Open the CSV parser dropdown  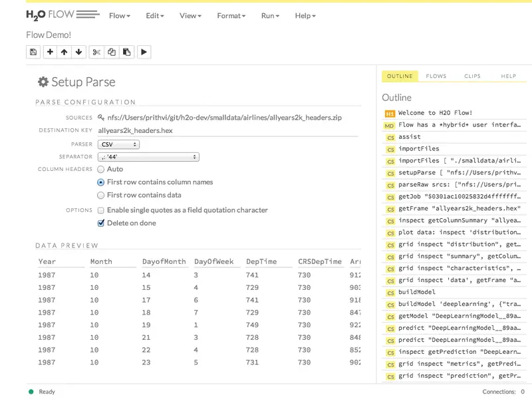[x=118, y=144]
